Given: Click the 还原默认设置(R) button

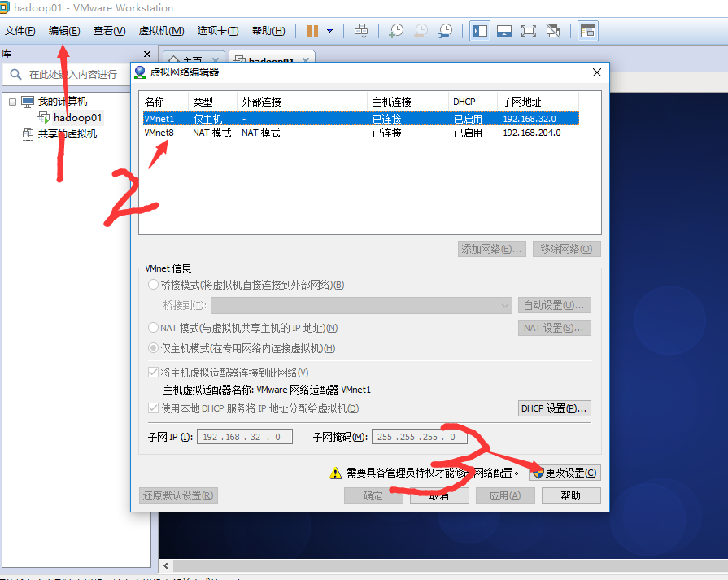Looking at the screenshot, I should 178,495.
